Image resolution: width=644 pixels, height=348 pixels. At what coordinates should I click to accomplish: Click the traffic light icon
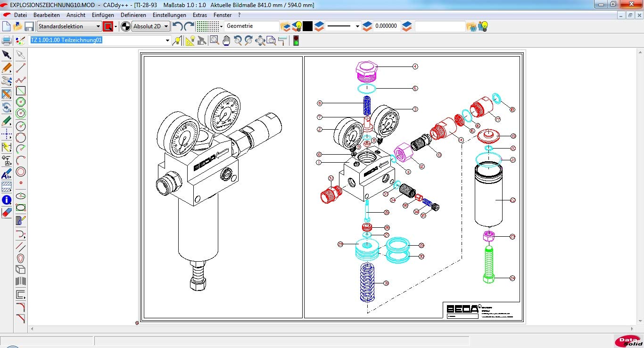296,41
